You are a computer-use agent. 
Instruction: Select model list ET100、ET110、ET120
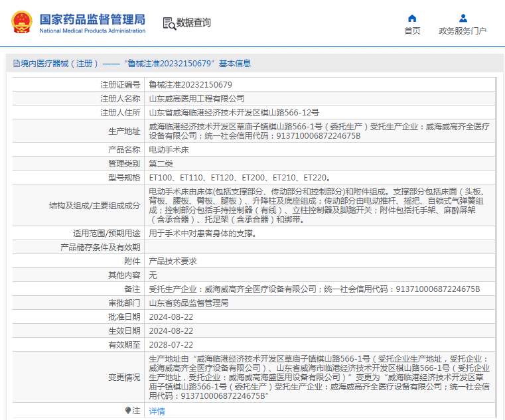coord(240,177)
